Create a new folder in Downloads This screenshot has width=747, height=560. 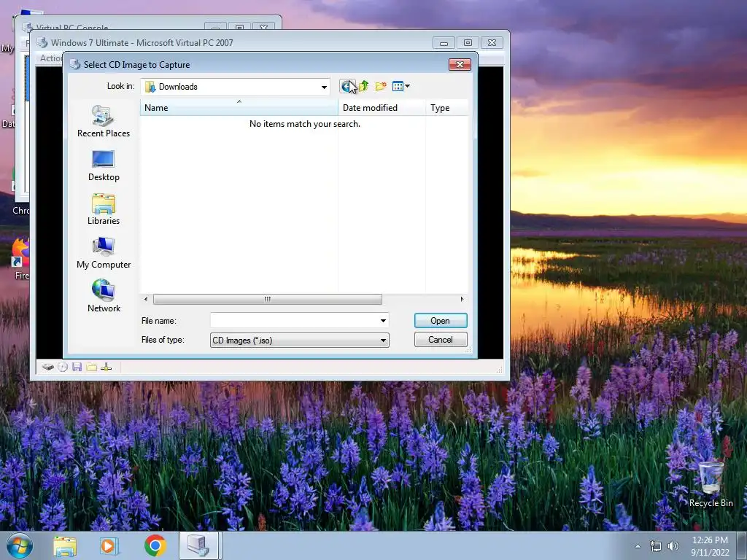pyautogui.click(x=381, y=86)
